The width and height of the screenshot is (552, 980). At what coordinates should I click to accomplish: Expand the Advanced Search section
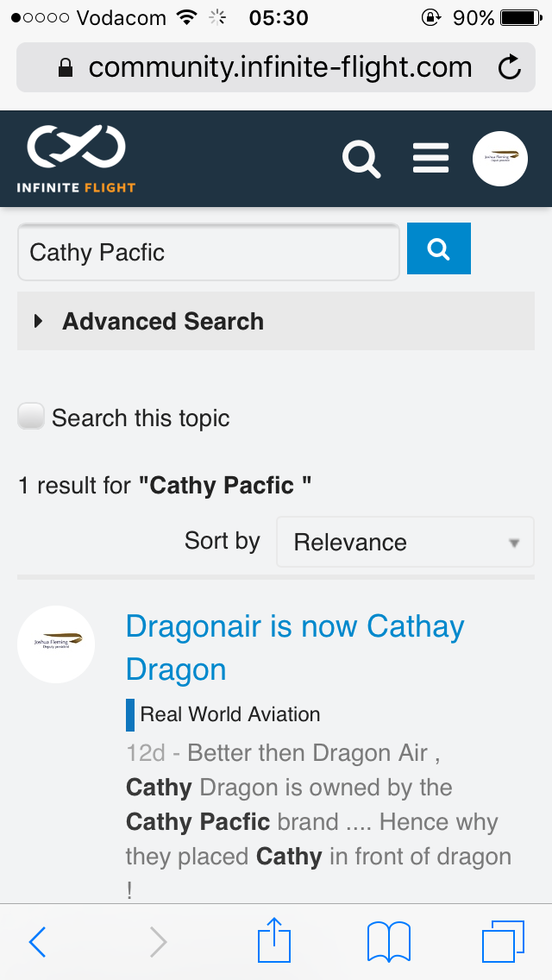162,322
